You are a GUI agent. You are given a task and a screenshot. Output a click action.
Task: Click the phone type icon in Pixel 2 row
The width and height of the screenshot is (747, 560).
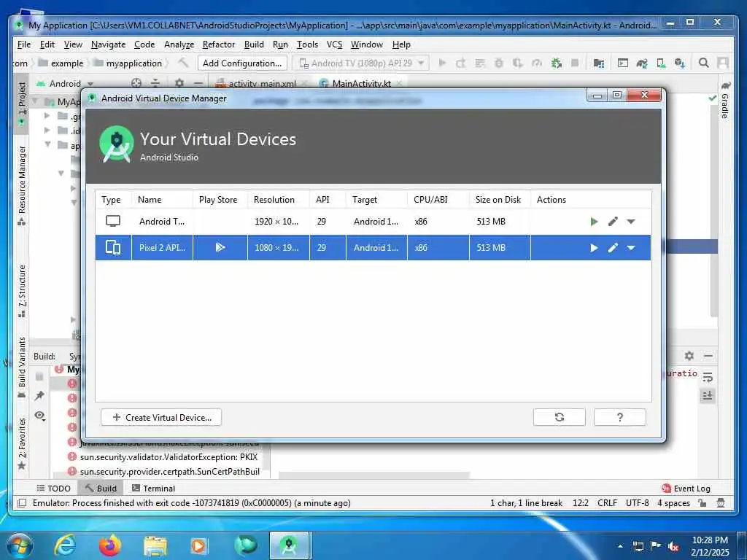pyautogui.click(x=113, y=247)
